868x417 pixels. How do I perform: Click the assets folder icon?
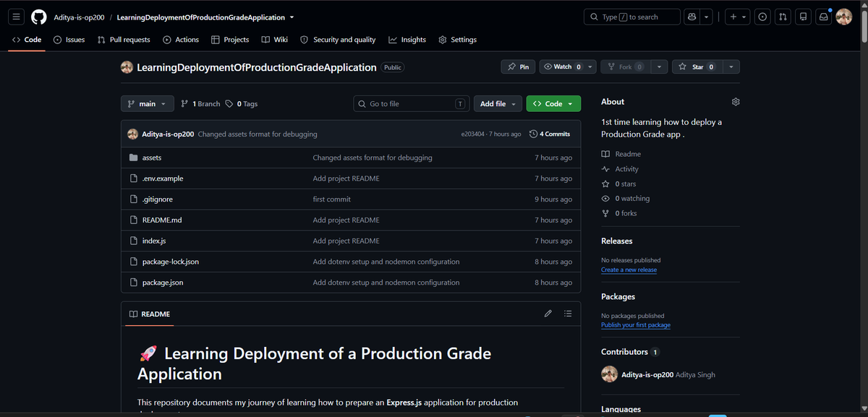[x=133, y=158]
